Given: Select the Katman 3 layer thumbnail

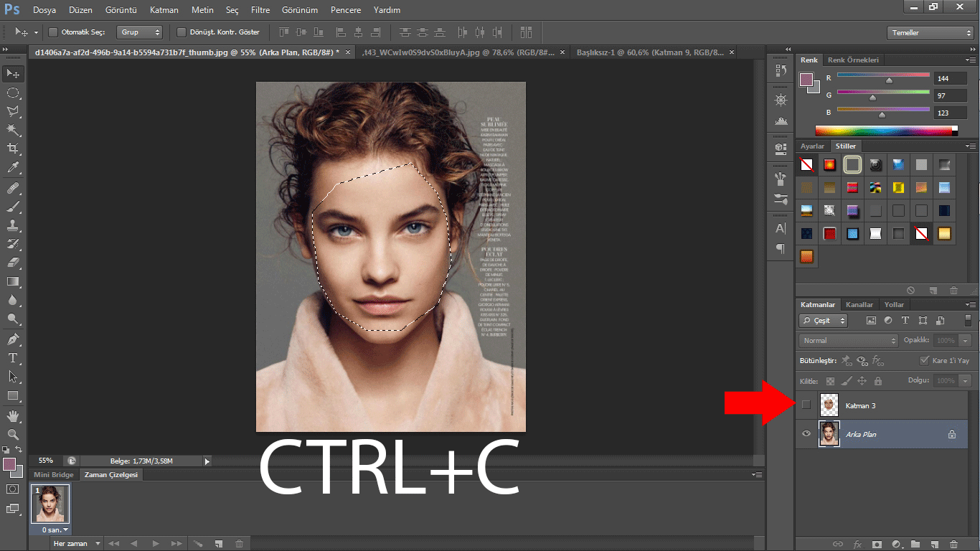Looking at the screenshot, I should (829, 405).
